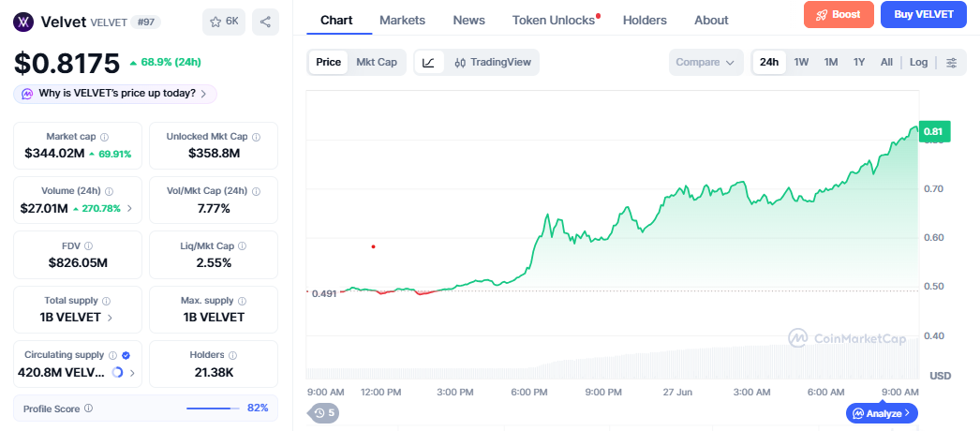Image resolution: width=980 pixels, height=431 pixels.
Task: Open the News tab
Action: tap(468, 21)
